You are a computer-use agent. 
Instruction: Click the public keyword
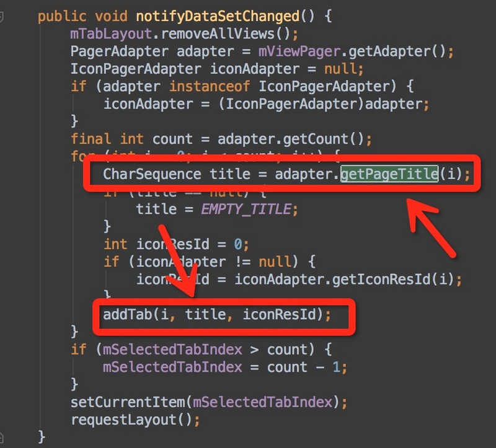pos(62,16)
